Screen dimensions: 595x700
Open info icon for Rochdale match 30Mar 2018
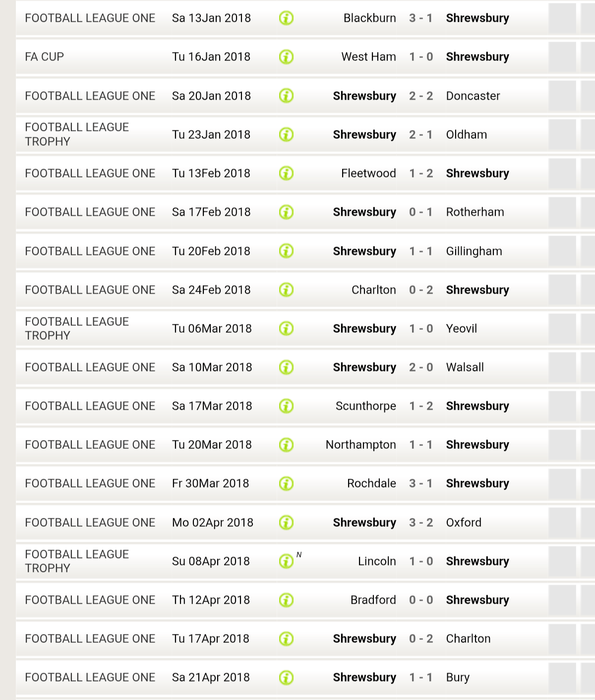click(286, 484)
